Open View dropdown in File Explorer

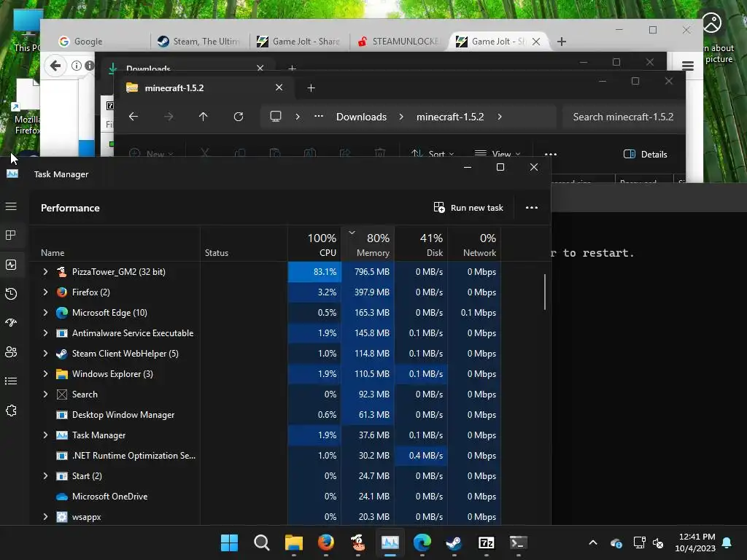click(498, 153)
